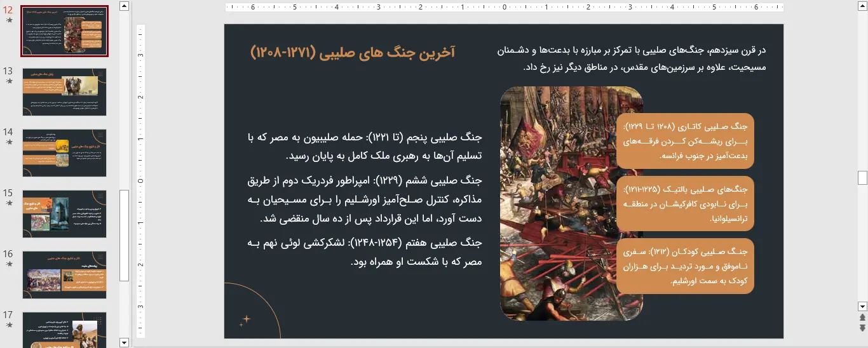
Task: Click the slide area scrollbar down arrow
Action: [862, 305]
